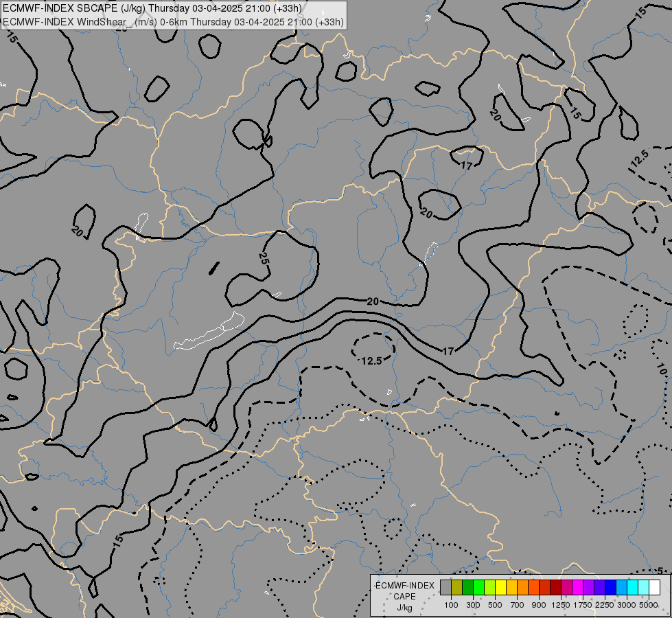Click the '900' legend value

539,605
